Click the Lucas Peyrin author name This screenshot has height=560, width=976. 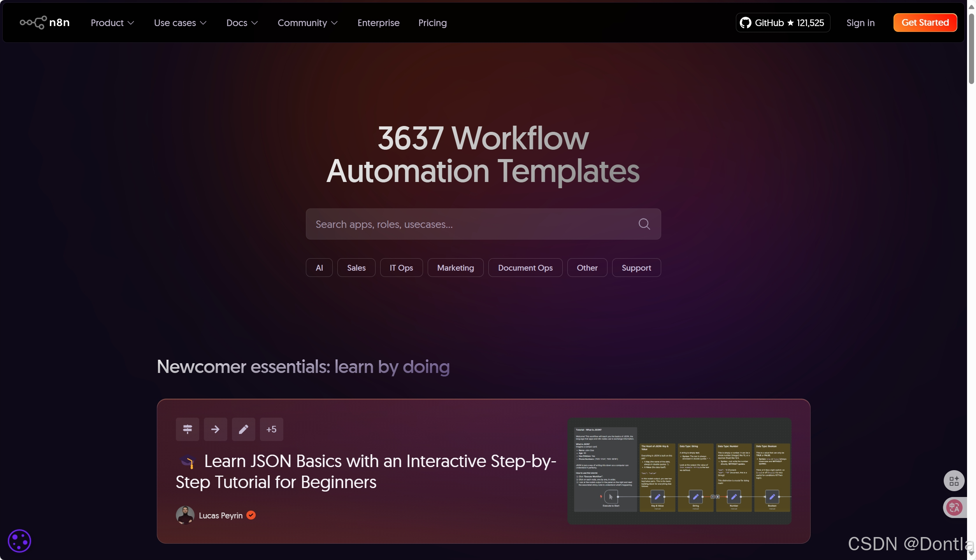(221, 515)
